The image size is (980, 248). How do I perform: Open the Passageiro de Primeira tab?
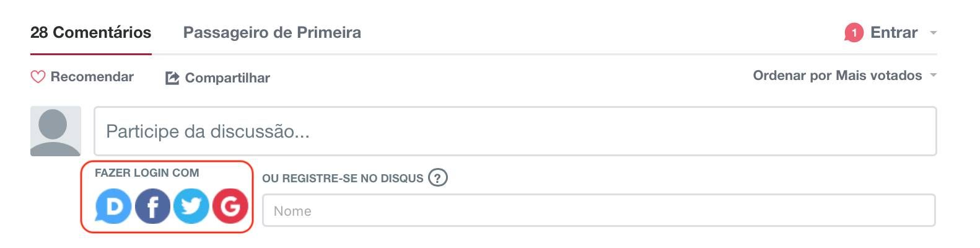pos(272,32)
